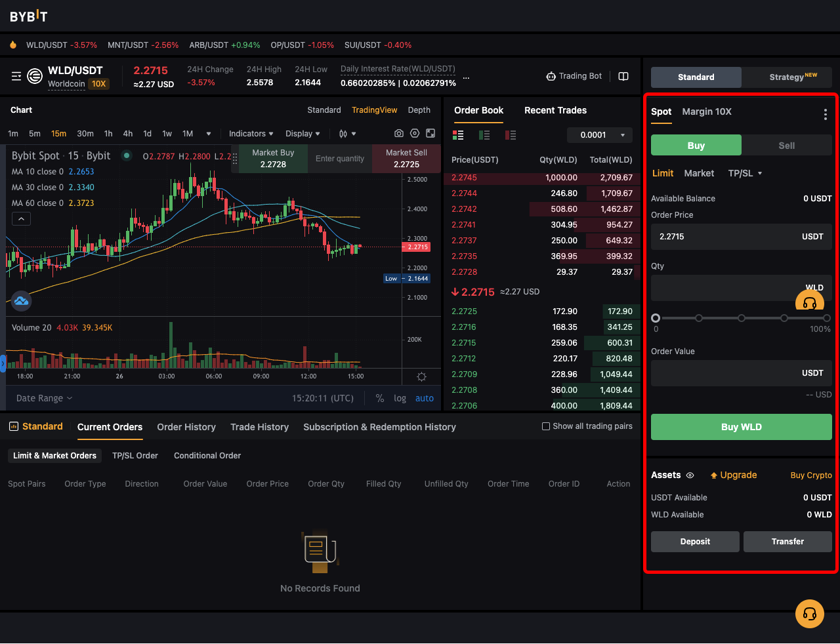Open Conditional Order sub-tab
840x644 pixels.
(207, 456)
